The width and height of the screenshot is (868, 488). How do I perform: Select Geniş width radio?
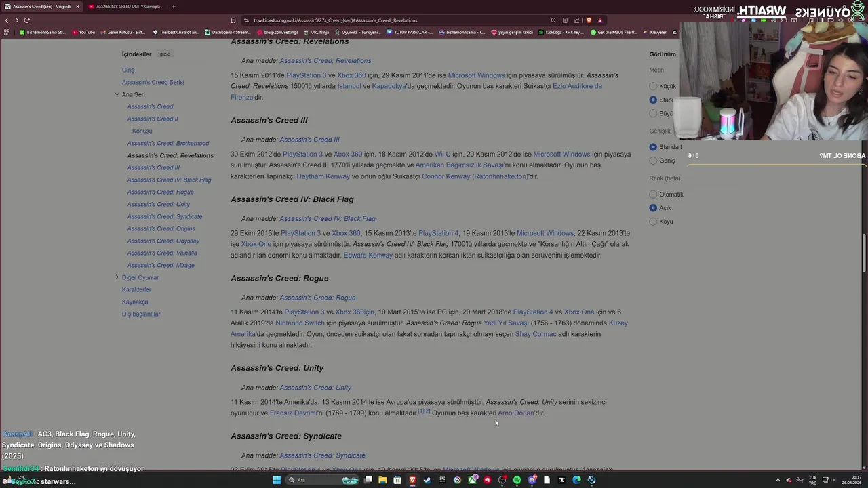tap(653, 161)
